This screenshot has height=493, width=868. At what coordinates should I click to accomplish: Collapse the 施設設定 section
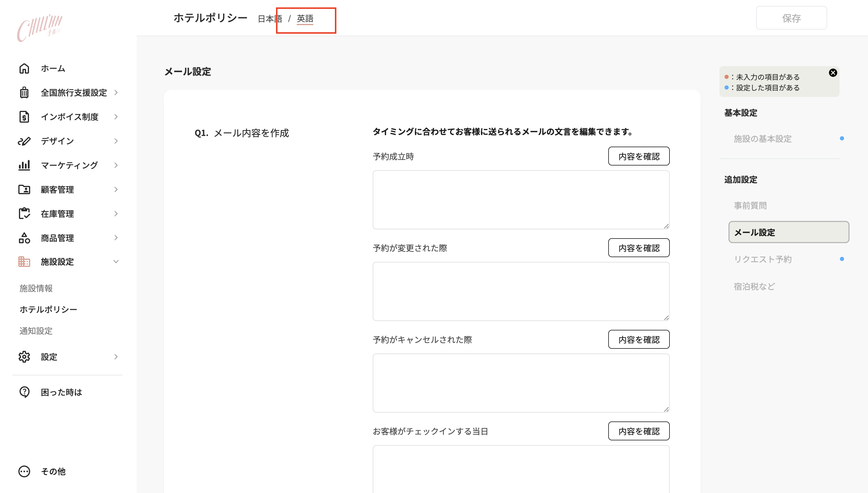click(x=116, y=261)
